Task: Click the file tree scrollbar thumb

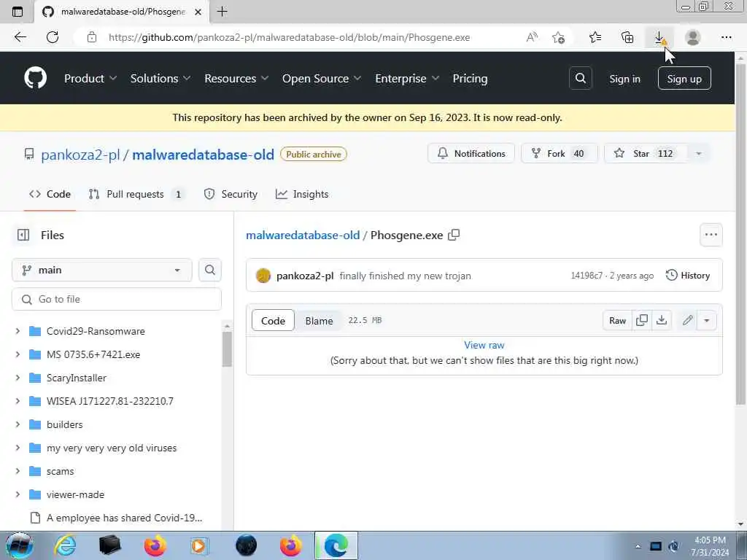Action: (x=227, y=349)
